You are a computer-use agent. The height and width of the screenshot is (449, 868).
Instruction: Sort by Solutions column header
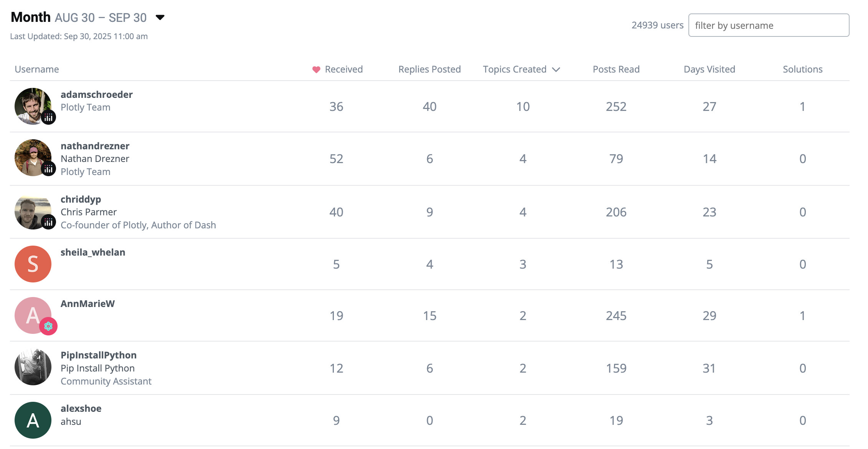click(x=802, y=69)
